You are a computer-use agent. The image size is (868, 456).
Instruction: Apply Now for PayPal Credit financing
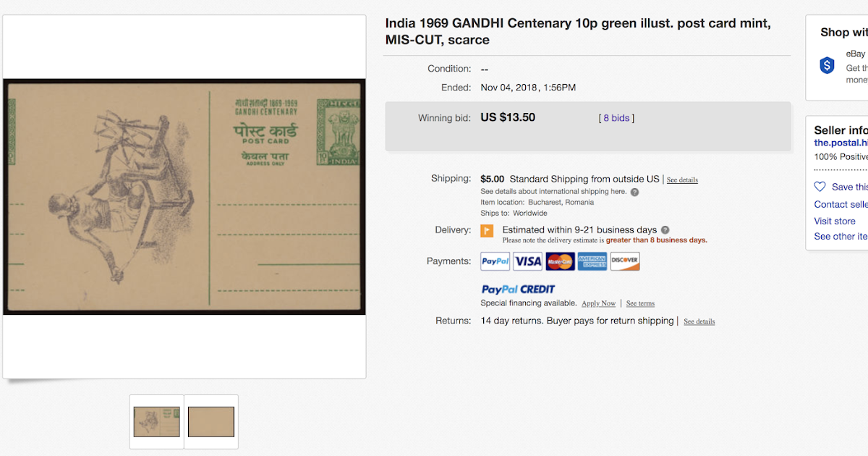click(x=598, y=303)
